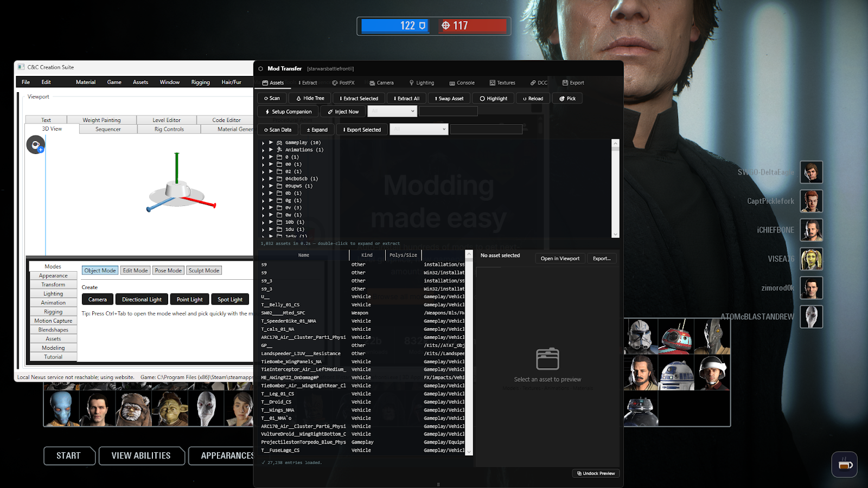Click the blue team score bar at top
Viewport: 868px width, 488px height.
(396, 25)
